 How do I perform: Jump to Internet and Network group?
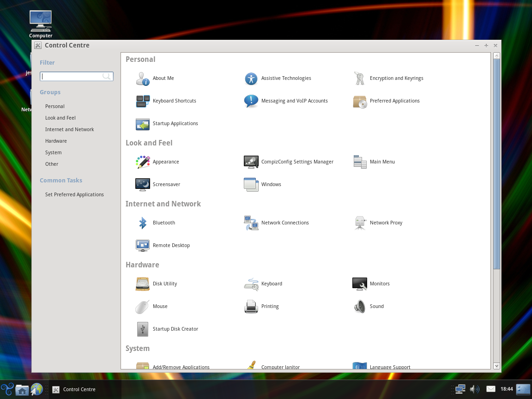point(70,129)
